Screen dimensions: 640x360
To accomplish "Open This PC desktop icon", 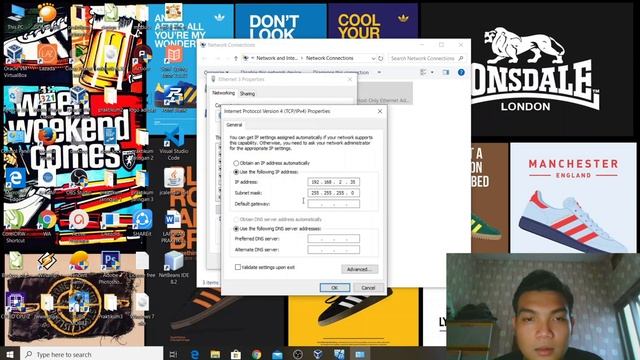I will [x=15, y=17].
